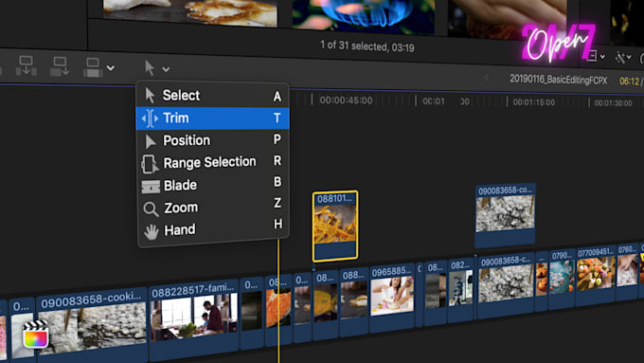
Task: Click the 1 of 31 selected status text
Action: point(367,46)
